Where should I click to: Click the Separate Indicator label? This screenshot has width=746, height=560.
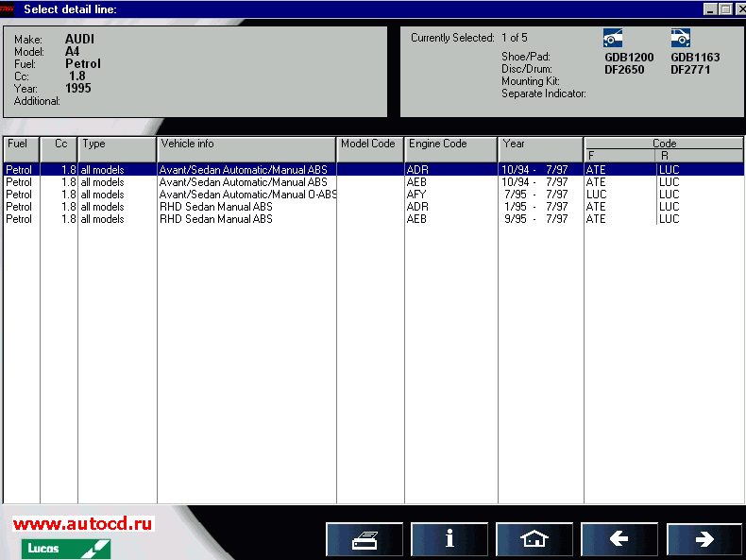point(544,93)
